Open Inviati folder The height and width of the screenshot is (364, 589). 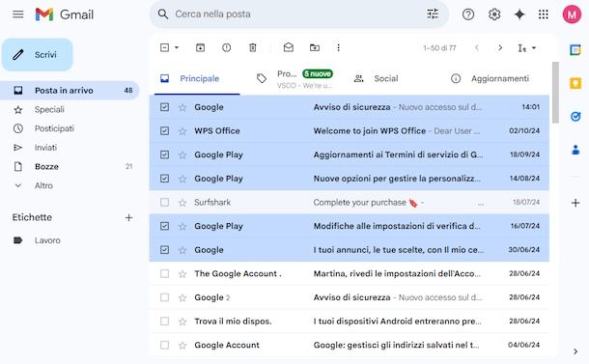[70, 148]
